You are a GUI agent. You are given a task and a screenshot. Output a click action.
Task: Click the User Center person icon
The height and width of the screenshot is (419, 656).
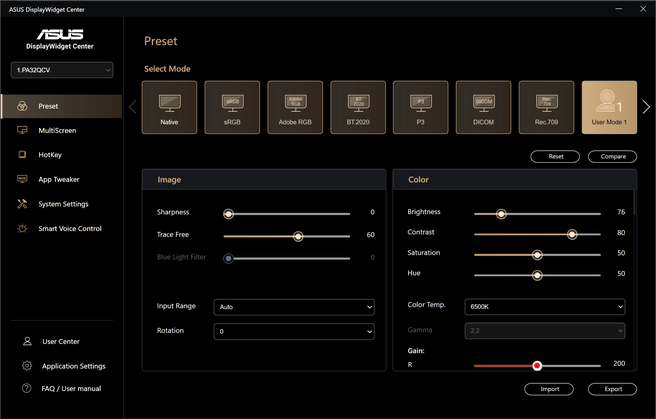(27, 341)
